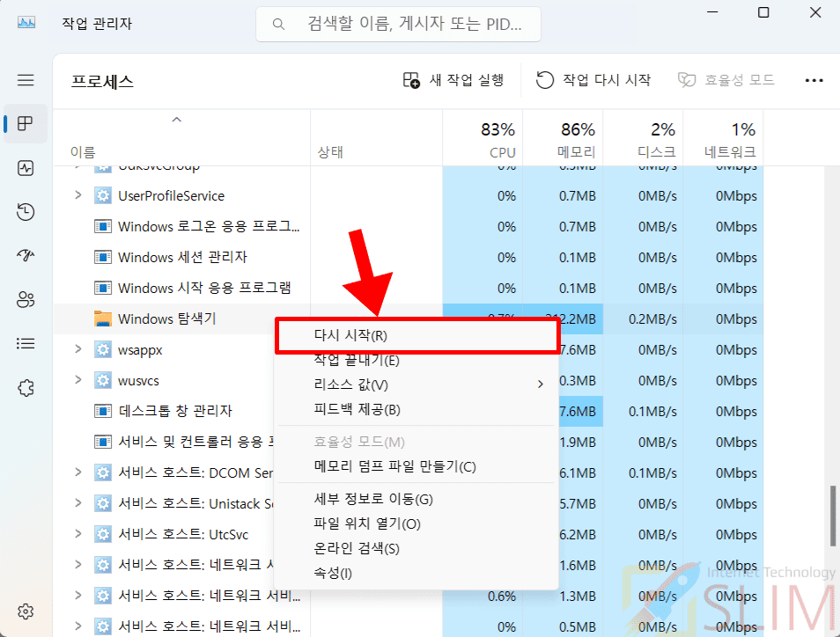Select the Processes sidebar icon
The image size is (840, 637).
(26, 124)
